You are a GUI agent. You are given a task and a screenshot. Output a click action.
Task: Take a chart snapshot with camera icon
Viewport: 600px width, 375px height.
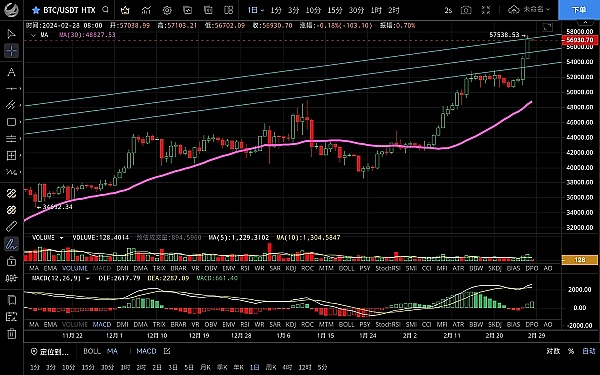pyautogui.click(x=466, y=10)
